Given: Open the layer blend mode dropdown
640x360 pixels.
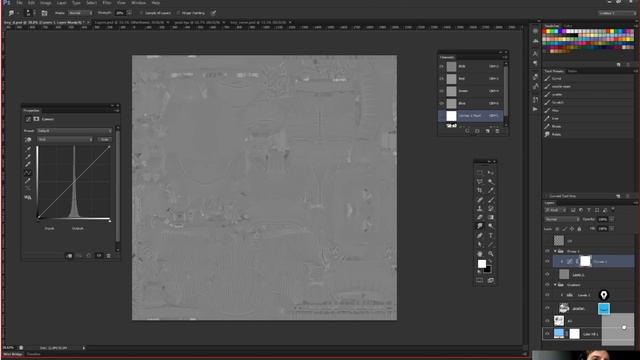Looking at the screenshot, I should [x=562, y=219].
